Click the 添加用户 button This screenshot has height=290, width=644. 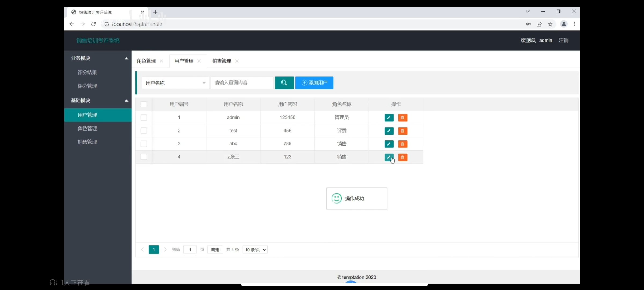314,83
